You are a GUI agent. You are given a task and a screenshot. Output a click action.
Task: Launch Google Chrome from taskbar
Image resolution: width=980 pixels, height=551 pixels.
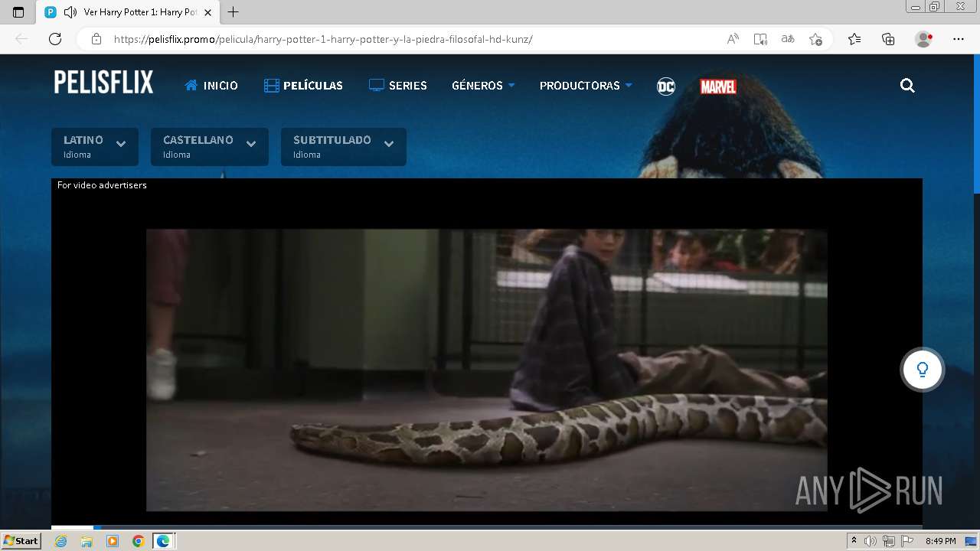(139, 541)
